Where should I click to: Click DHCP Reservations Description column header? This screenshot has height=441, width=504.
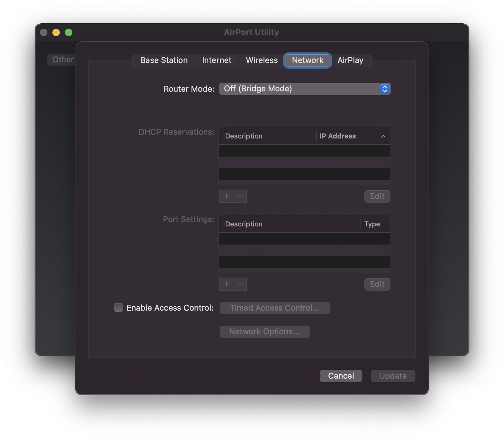268,136
